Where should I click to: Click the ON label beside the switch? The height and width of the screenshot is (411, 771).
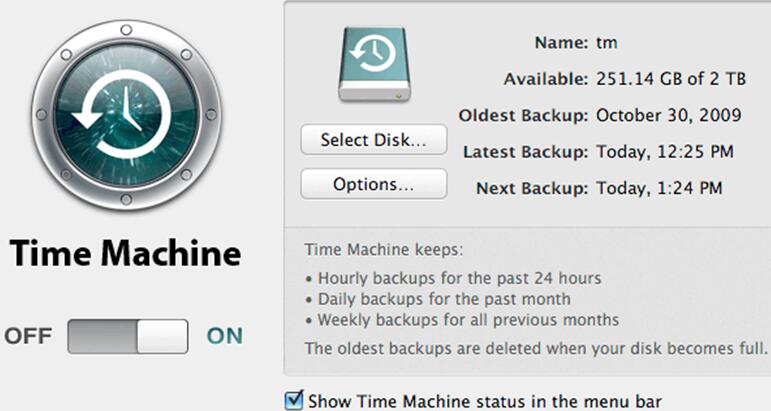225,336
